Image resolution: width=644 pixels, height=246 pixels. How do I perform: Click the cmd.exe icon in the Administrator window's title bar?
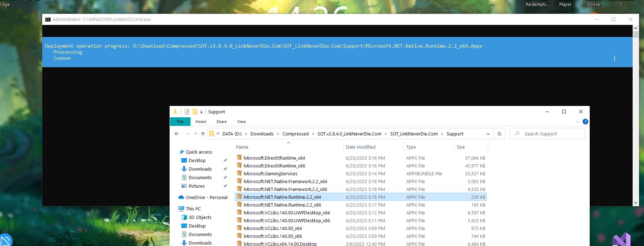pos(48,19)
